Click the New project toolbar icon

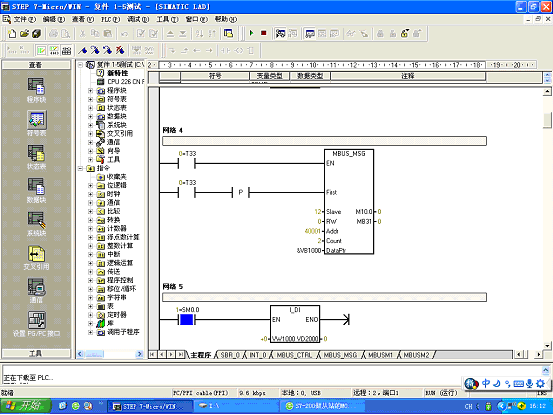[12, 33]
